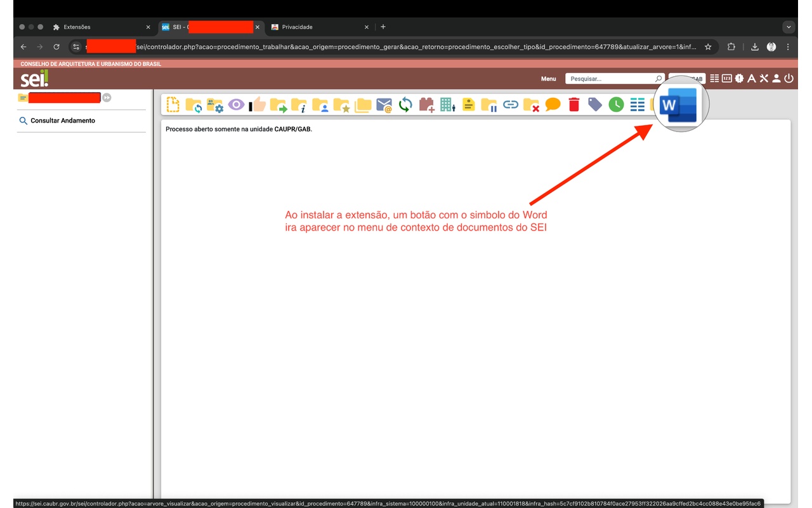Click the envelope with @ email icon
The height and width of the screenshot is (508, 812).
384,105
